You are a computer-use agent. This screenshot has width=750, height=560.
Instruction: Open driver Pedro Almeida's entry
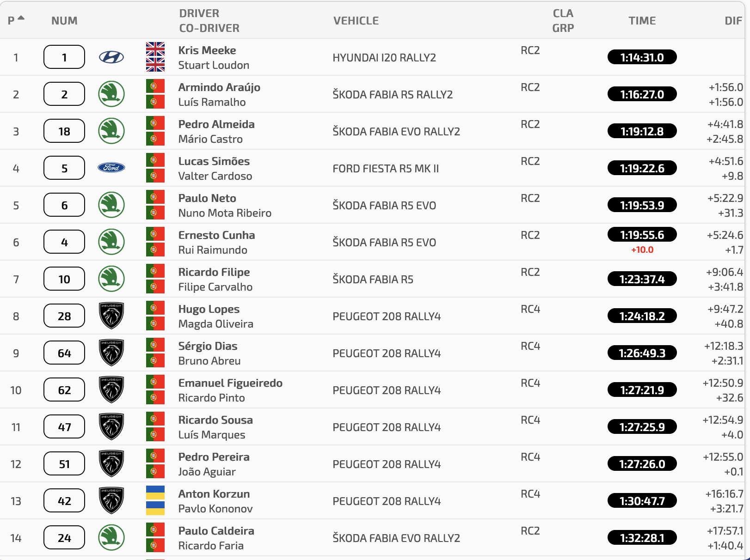point(216,124)
